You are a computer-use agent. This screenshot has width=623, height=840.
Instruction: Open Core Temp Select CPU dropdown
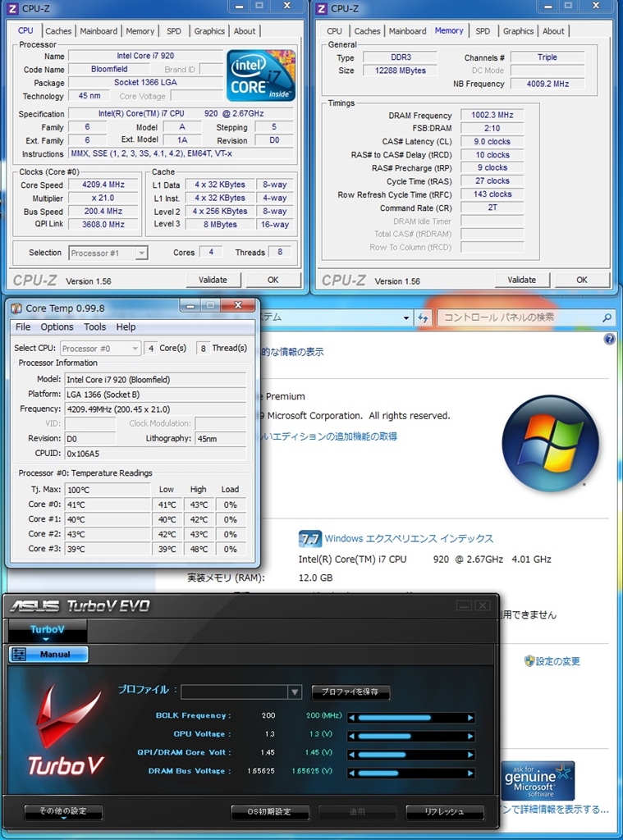click(133, 349)
